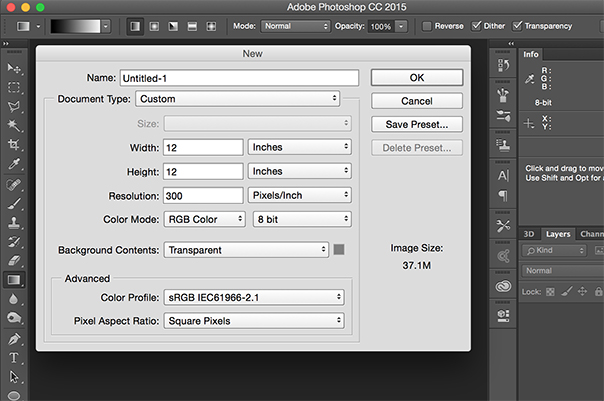Toggle the Transparency checkbox
The image size is (604, 401).
point(517,26)
